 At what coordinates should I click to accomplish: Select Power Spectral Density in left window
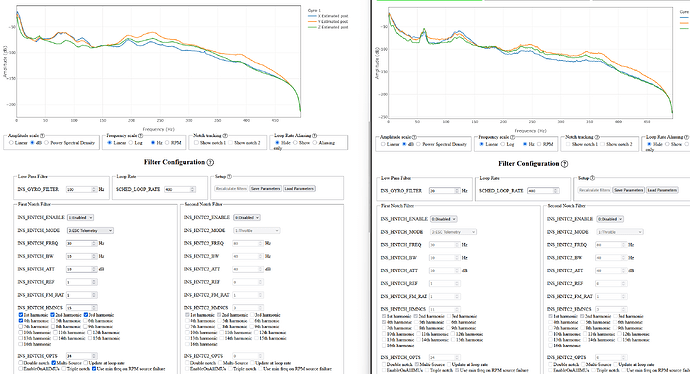pyautogui.click(x=46, y=143)
